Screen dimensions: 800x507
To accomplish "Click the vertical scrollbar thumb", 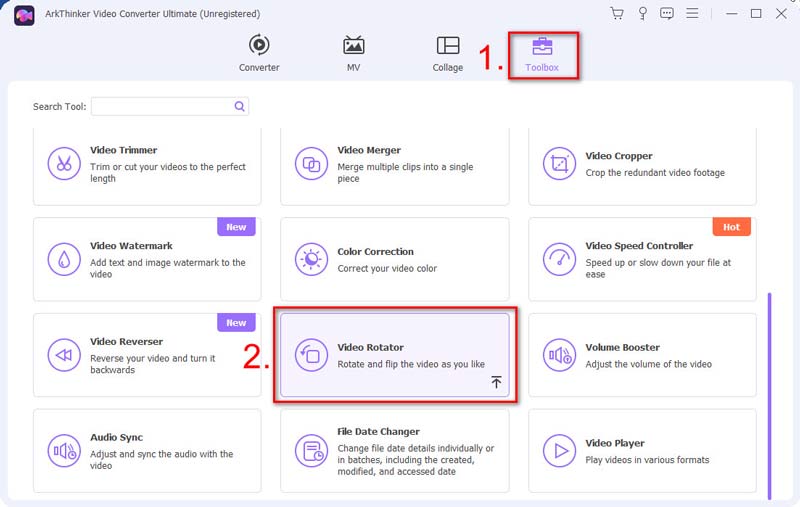I will [x=769, y=396].
